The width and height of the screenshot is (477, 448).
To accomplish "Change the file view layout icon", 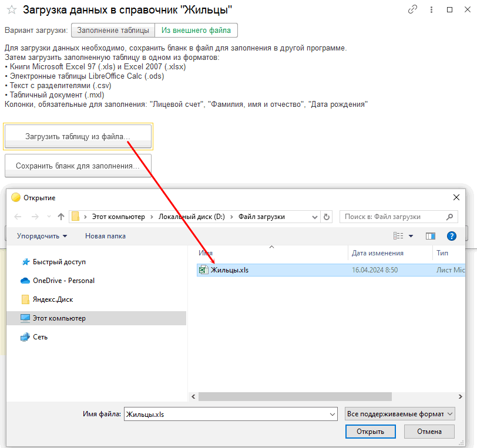I will 398,236.
